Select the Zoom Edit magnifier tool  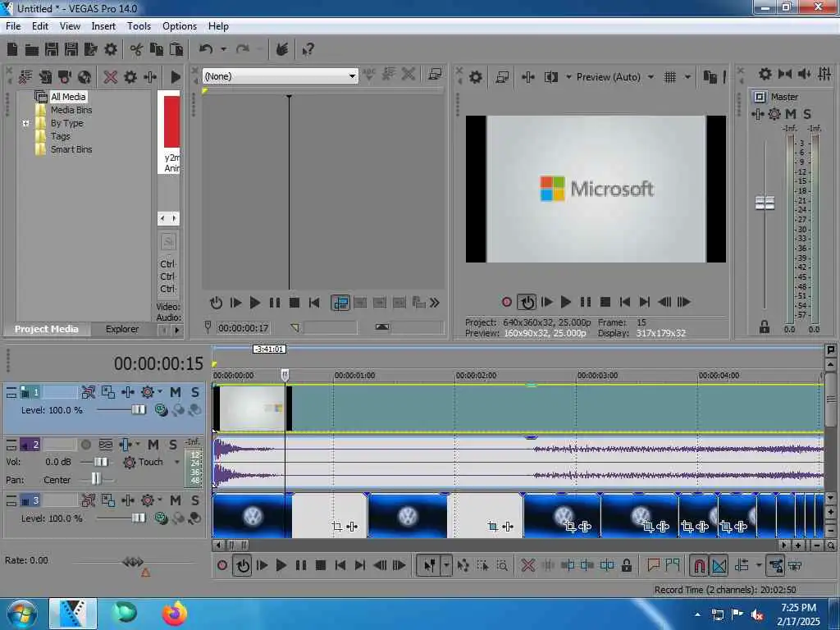tap(502, 565)
